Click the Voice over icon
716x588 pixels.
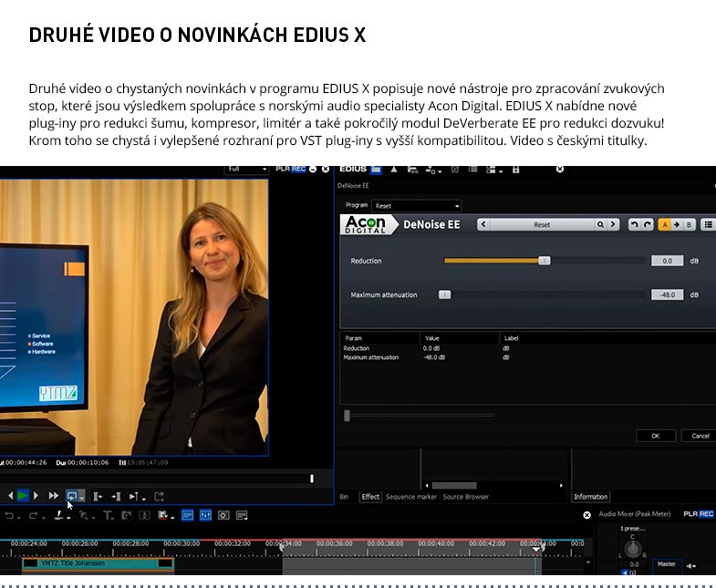click(127, 515)
